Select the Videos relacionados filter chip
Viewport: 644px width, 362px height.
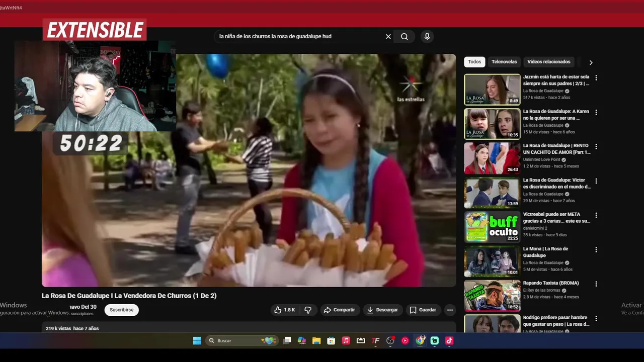[x=549, y=62]
